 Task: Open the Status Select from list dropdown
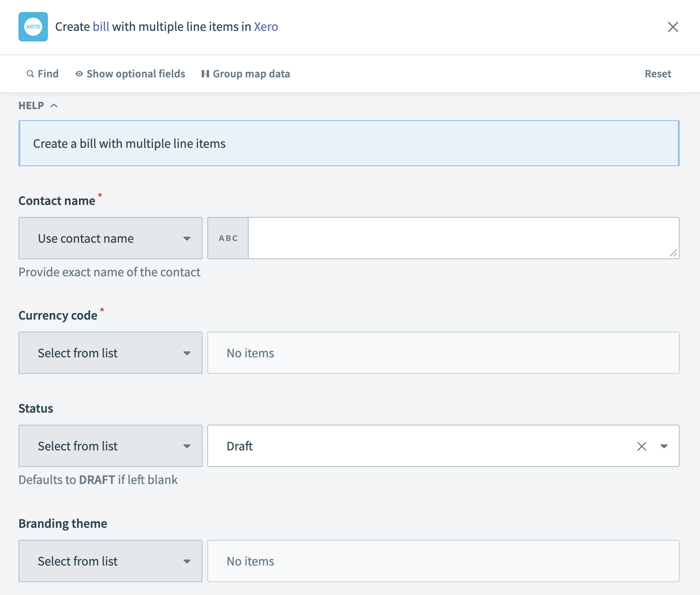[110, 446]
